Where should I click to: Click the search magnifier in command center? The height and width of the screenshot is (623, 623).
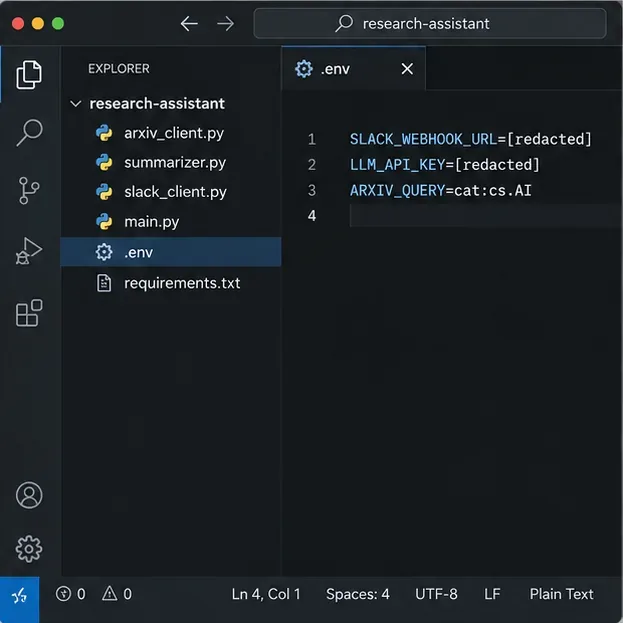[x=344, y=23]
